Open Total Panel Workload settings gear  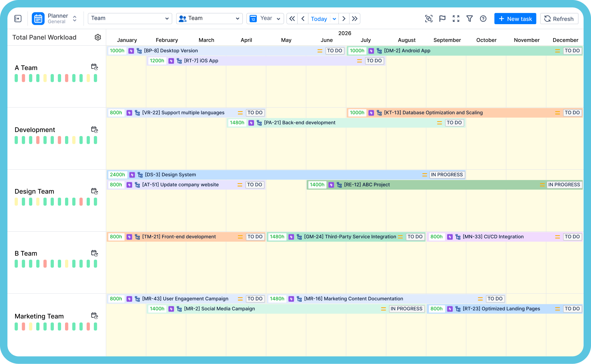[x=98, y=37]
